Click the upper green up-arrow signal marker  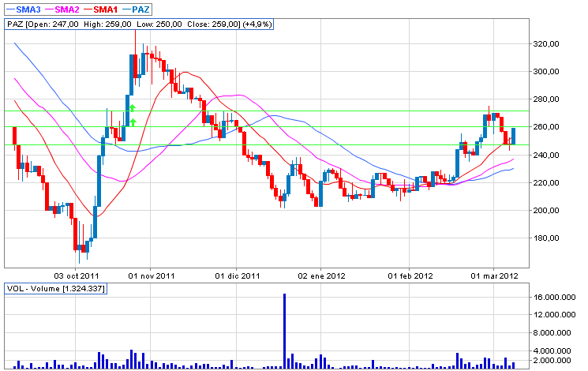(x=132, y=108)
